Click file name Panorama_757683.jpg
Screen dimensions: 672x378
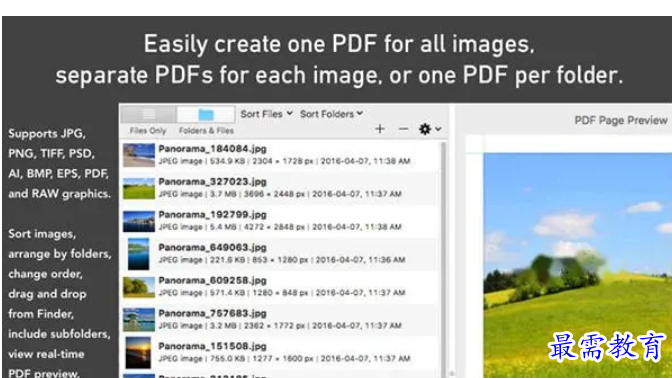(x=213, y=313)
